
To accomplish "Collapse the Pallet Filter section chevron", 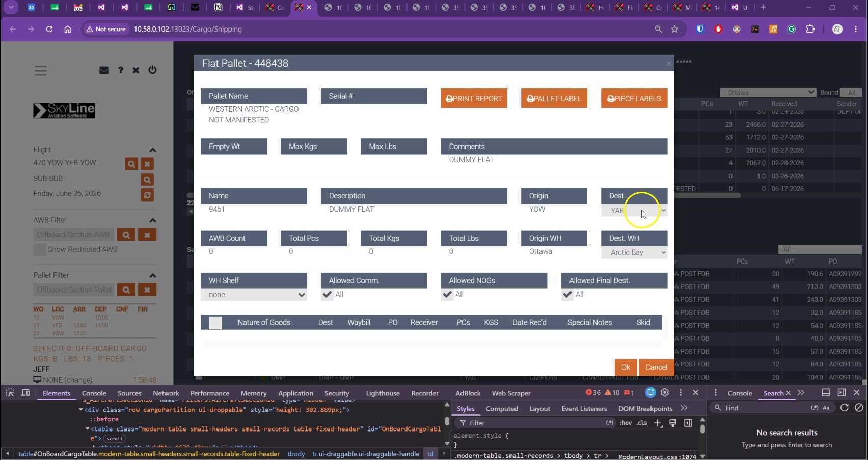I will click(x=152, y=275).
